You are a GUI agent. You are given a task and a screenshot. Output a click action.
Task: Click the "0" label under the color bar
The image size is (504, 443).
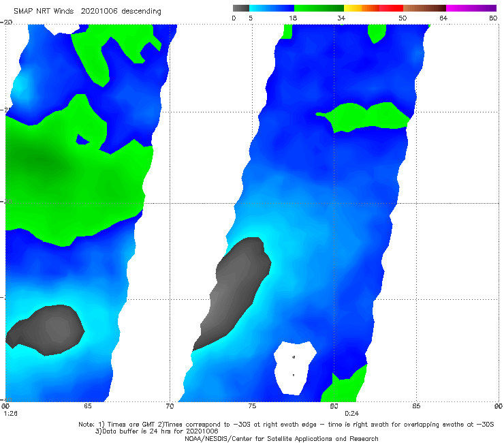(234, 18)
